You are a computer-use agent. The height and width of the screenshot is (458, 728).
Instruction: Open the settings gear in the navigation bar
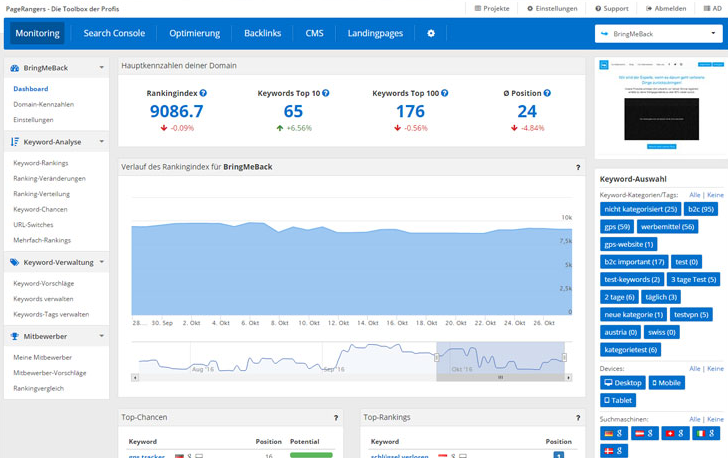[x=431, y=33]
